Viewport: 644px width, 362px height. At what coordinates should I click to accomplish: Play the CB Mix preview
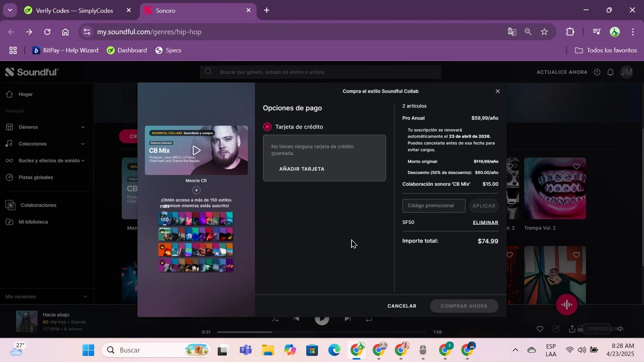196,150
